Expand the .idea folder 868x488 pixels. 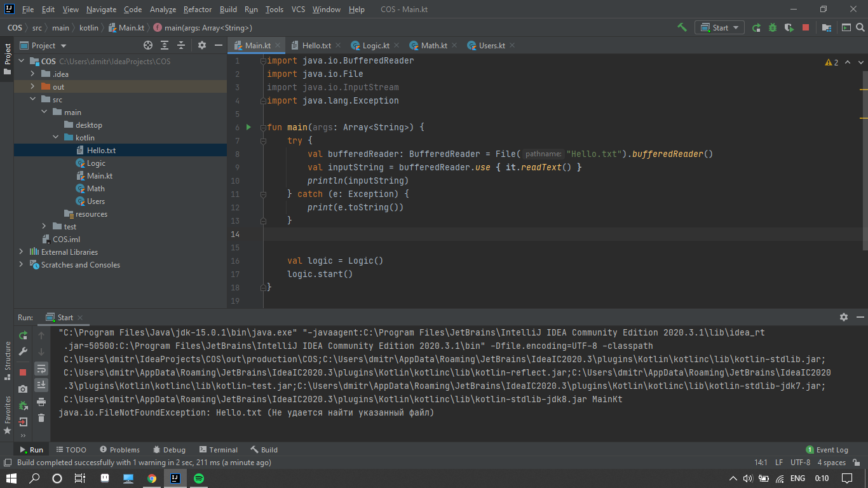[33, 74]
